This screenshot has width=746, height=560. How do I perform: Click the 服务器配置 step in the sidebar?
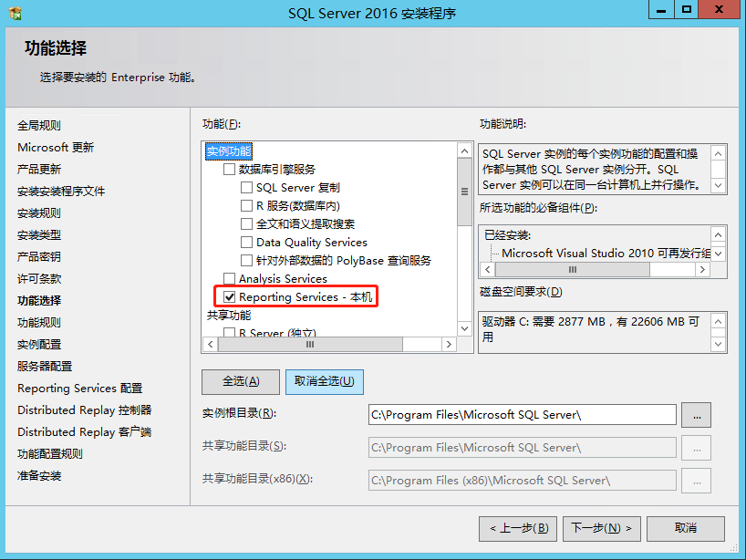pos(45,367)
